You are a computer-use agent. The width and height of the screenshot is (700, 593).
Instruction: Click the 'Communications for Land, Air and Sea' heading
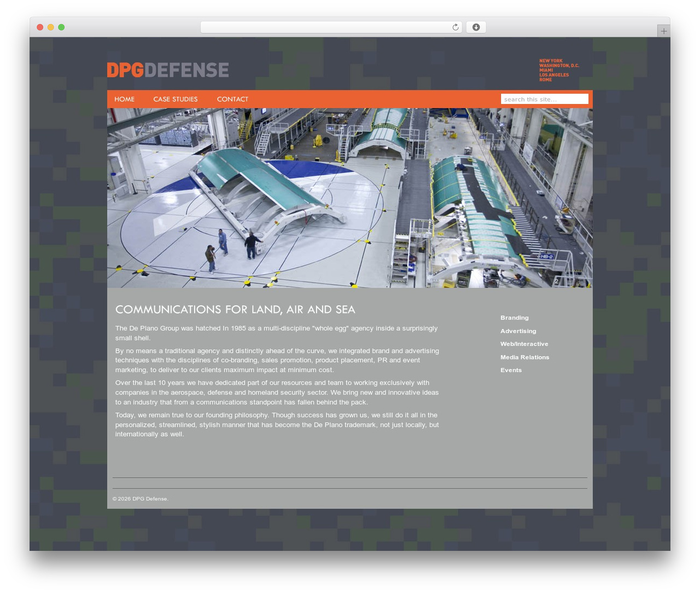235,310
